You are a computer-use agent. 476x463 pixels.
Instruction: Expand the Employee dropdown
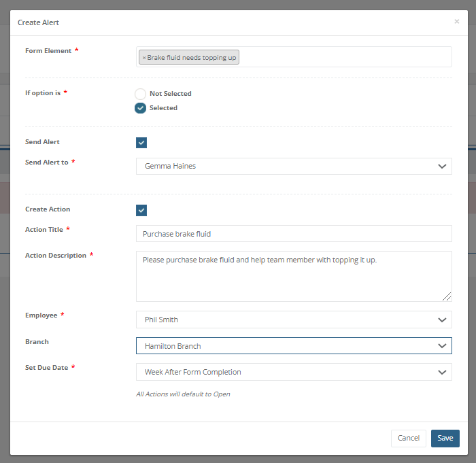point(294,320)
